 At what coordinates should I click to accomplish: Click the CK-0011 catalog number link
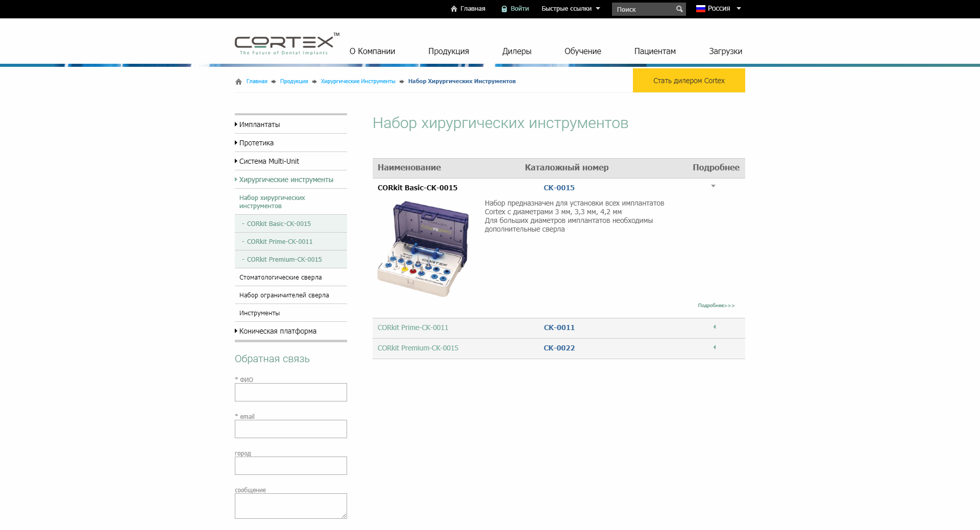[x=559, y=327]
